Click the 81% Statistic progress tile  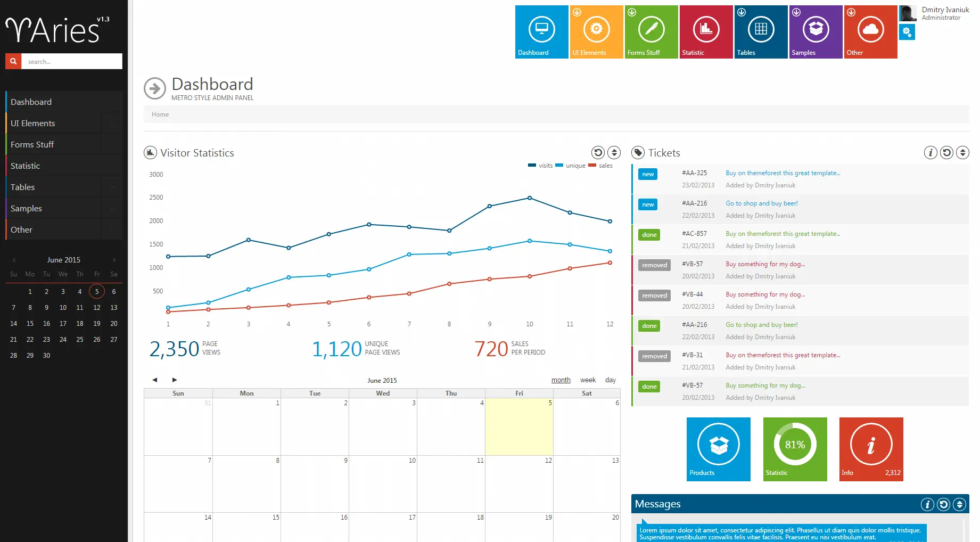click(x=795, y=449)
